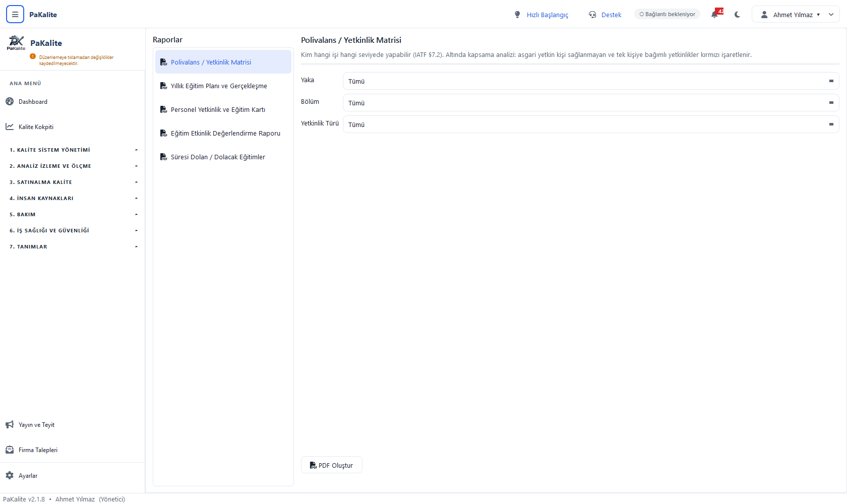
Task: Click the Yayın ve Teyit megaphone icon
Action: coord(10,424)
